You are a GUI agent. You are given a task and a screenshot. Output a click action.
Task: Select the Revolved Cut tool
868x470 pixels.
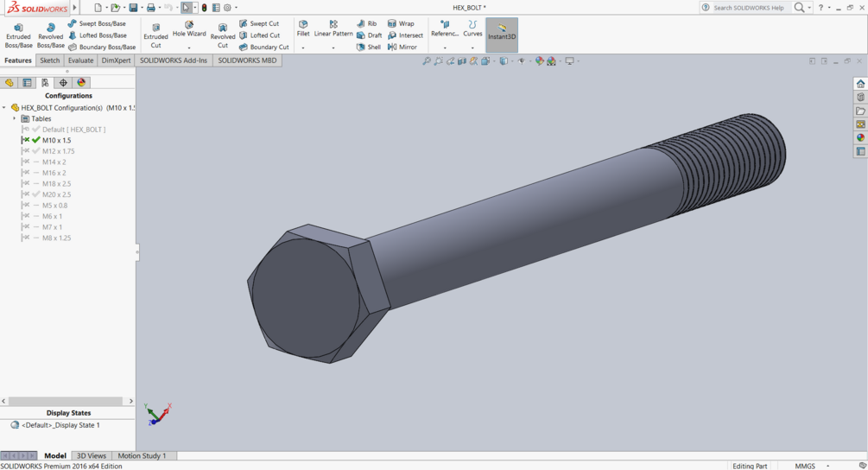(223, 35)
